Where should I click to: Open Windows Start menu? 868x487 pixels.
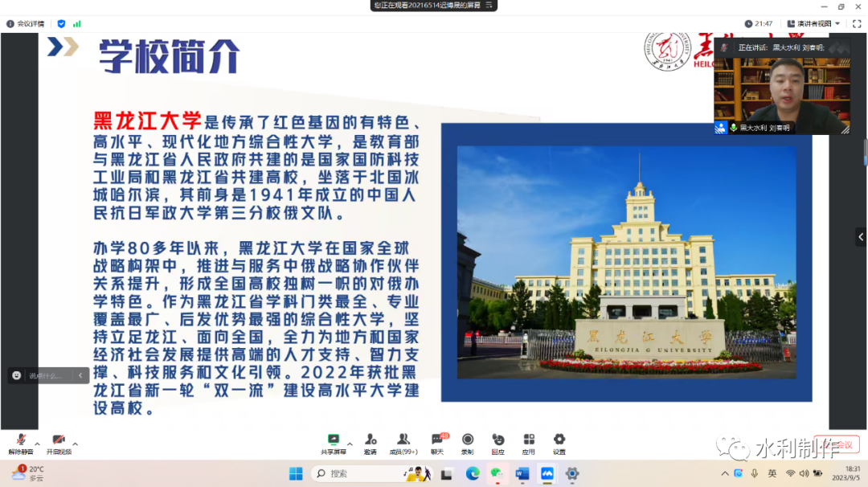(x=296, y=473)
